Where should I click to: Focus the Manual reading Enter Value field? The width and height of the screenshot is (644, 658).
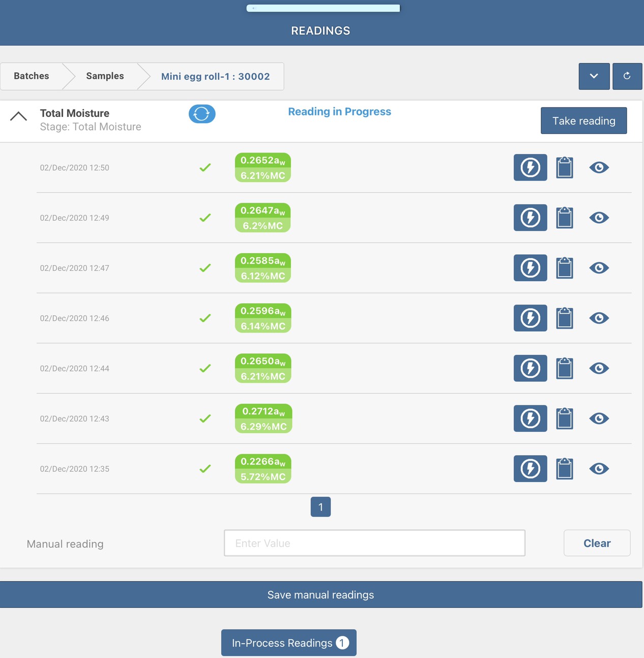pyautogui.click(x=374, y=543)
